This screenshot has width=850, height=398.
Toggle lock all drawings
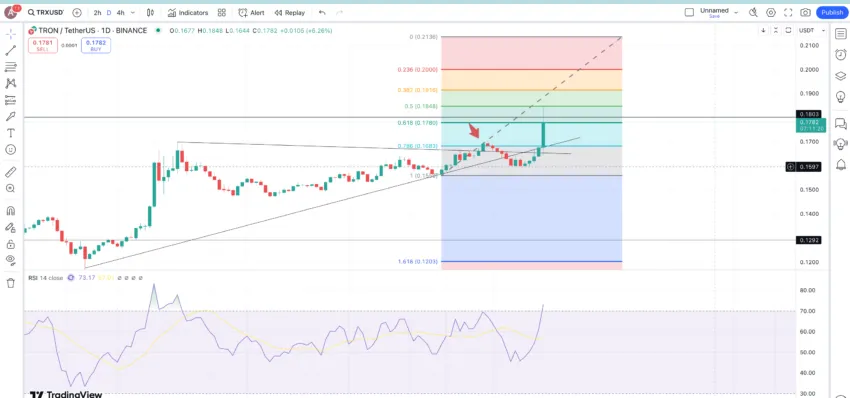[10, 244]
